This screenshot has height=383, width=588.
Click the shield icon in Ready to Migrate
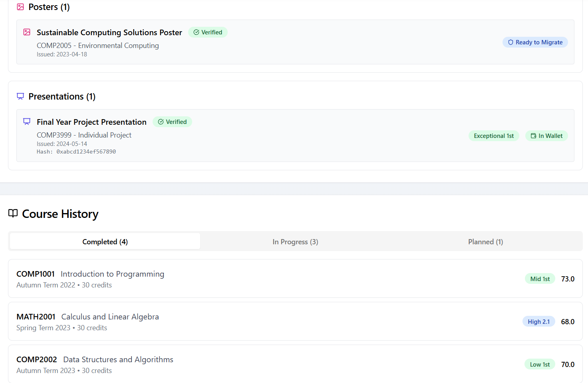click(x=511, y=42)
